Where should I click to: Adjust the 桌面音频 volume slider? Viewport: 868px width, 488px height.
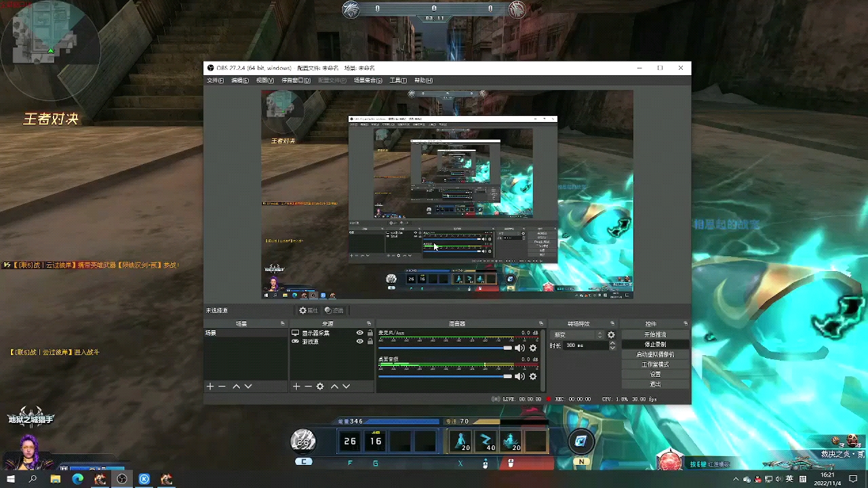445,376
